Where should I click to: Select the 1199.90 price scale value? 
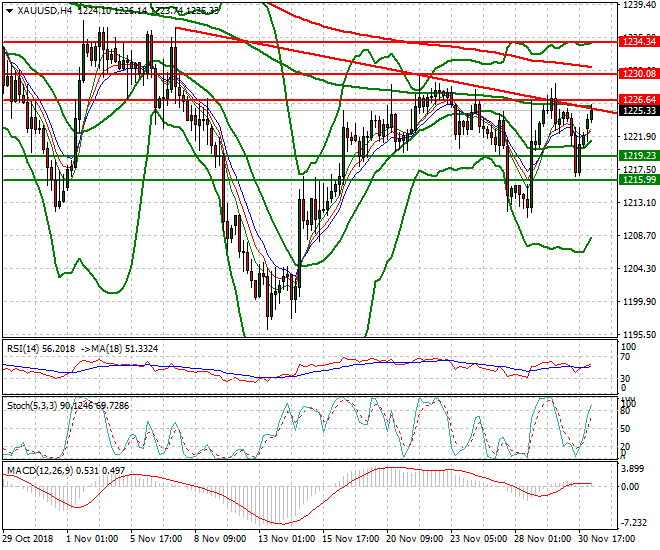(639, 301)
